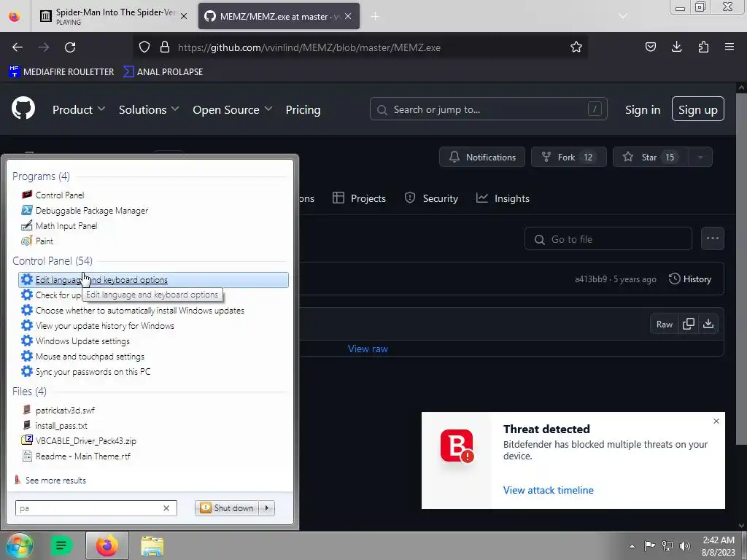
Task: Reload the page with the refresh icon
Action: 70,47
